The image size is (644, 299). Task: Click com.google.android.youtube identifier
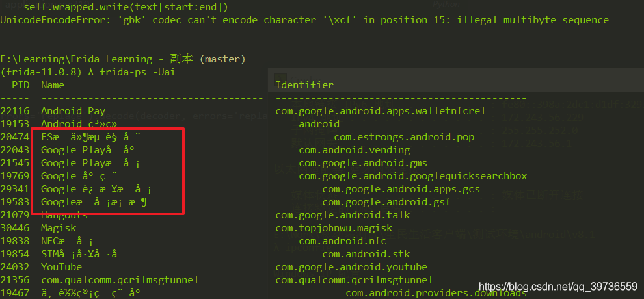click(x=351, y=267)
